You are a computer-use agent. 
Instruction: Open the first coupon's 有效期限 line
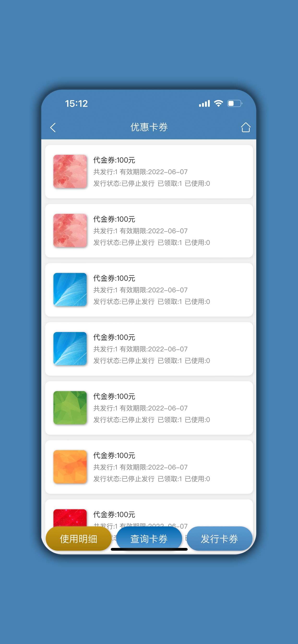click(140, 172)
